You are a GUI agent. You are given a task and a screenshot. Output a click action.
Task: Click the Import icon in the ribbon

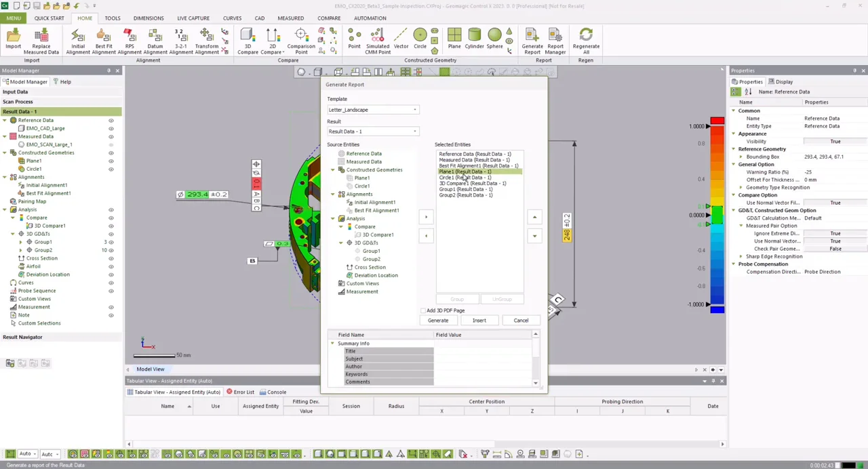click(x=13, y=41)
